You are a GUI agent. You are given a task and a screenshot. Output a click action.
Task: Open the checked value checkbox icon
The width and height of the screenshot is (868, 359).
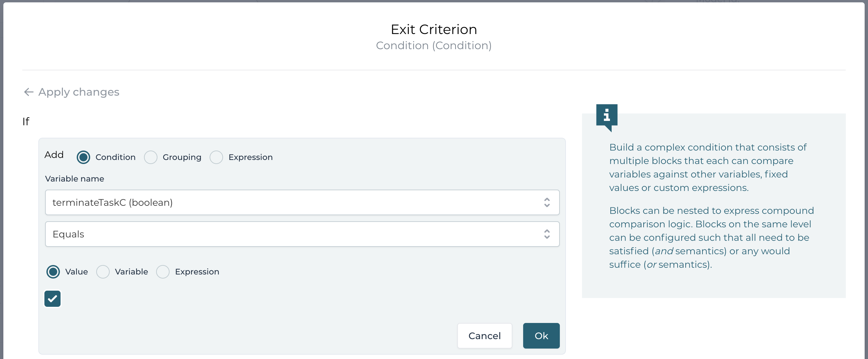click(52, 299)
